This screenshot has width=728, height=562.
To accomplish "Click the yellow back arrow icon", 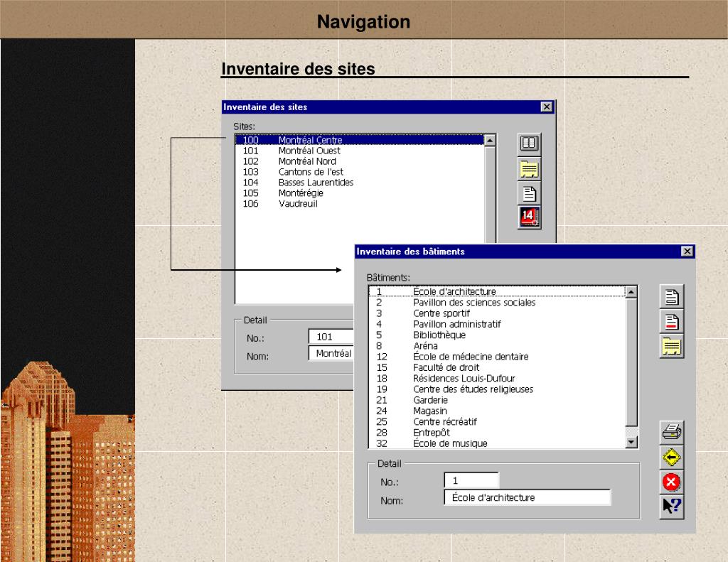I will [671, 457].
